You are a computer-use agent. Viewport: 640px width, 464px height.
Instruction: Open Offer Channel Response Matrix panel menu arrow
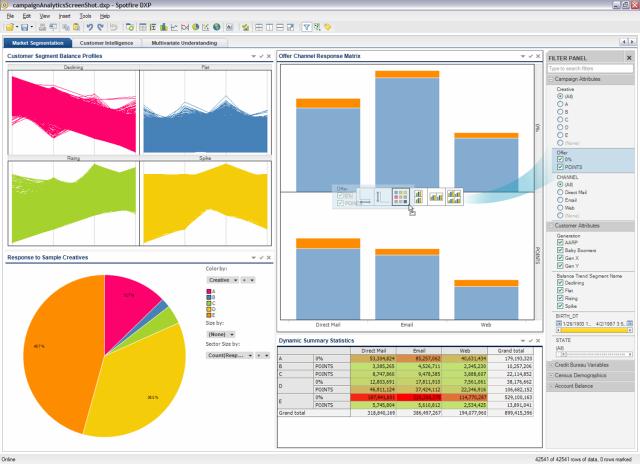(523, 56)
